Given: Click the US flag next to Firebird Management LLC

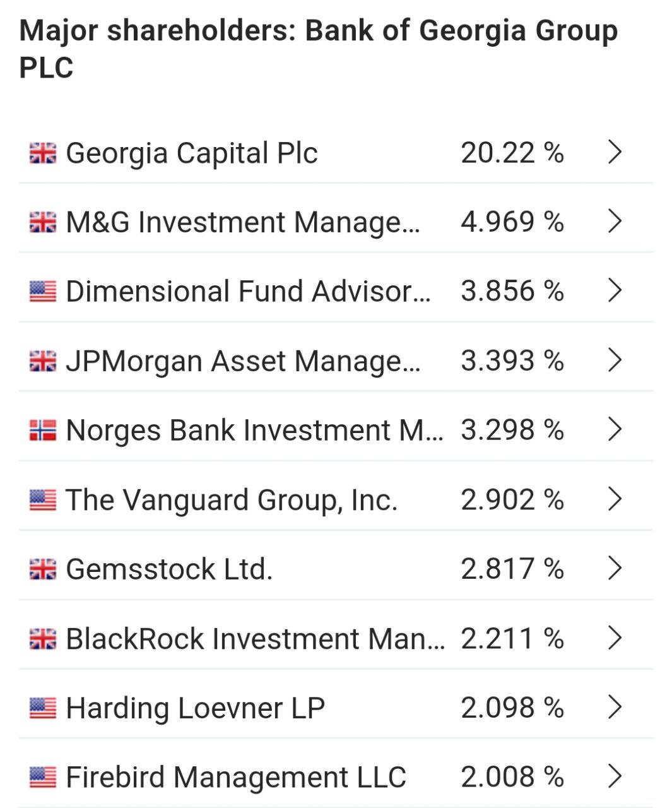Looking at the screenshot, I should [x=42, y=777].
